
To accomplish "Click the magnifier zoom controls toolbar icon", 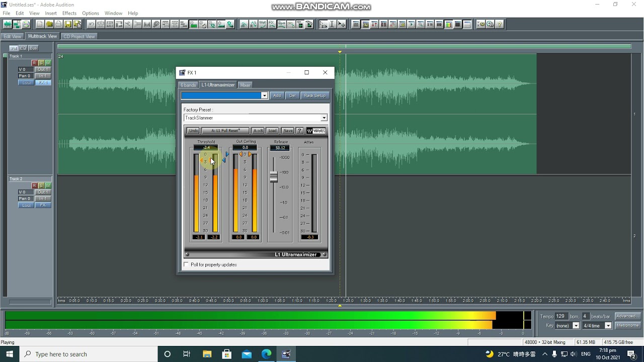I will tap(421, 24).
